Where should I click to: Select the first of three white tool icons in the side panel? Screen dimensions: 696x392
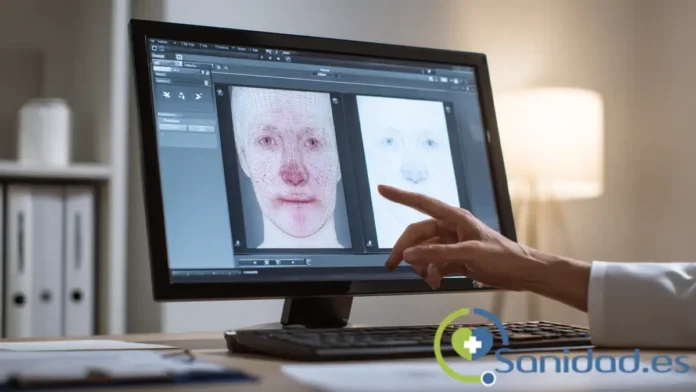pos(166,95)
